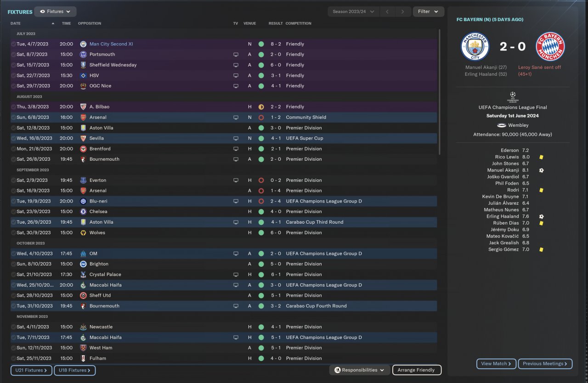Toggle the tick circle beside the Chelsea fixture
Screen dimensions: 588x383
pyautogui.click(x=13, y=212)
